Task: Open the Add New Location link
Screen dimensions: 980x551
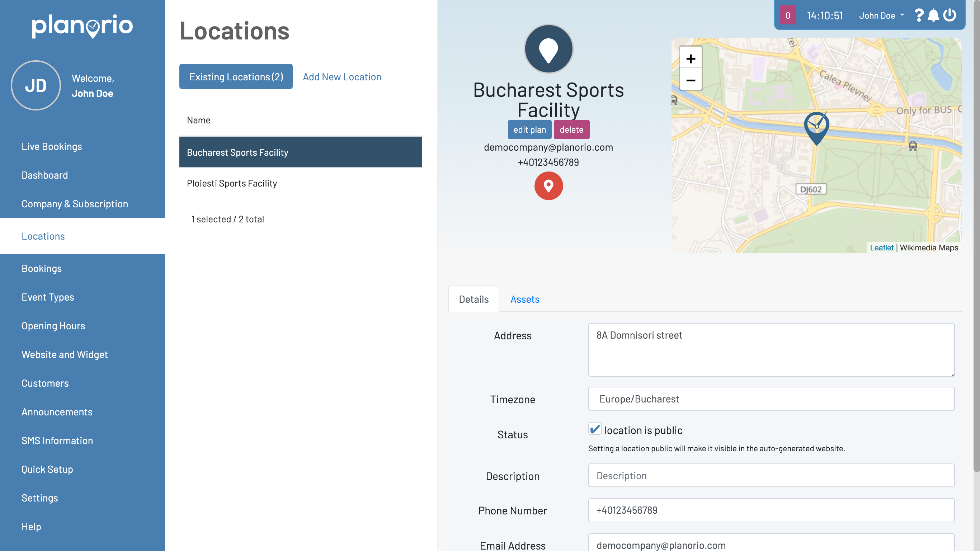Action: click(x=341, y=77)
